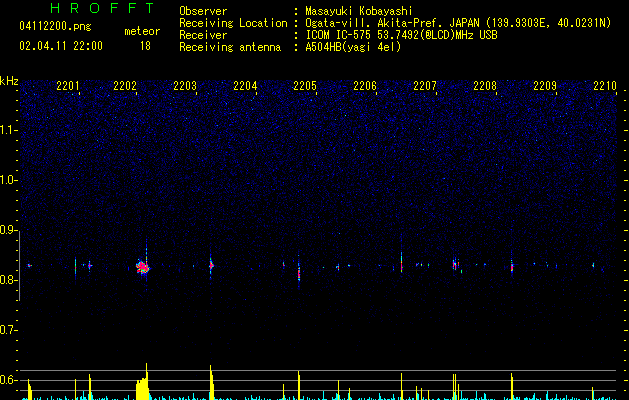Click the 2206 time marker
Screen dimensions: 629x400
(x=365, y=86)
